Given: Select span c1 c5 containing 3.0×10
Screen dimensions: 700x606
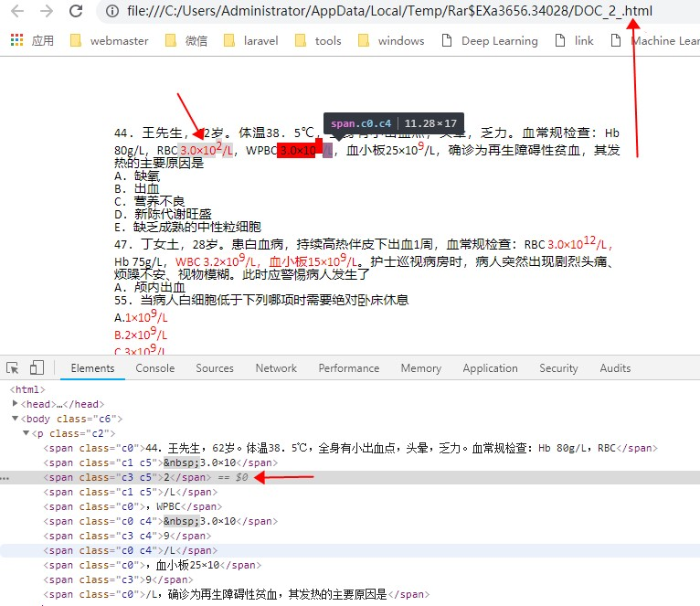Looking at the screenshot, I should coord(161,462).
